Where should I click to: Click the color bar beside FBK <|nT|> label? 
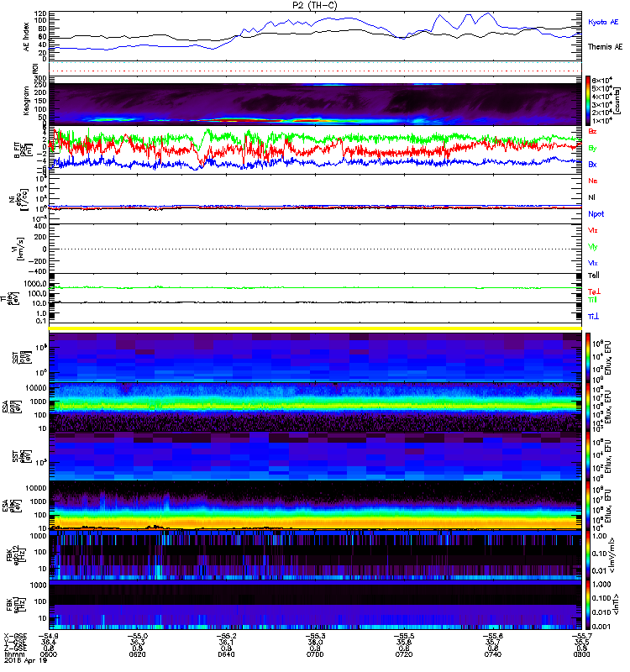(x=588, y=605)
